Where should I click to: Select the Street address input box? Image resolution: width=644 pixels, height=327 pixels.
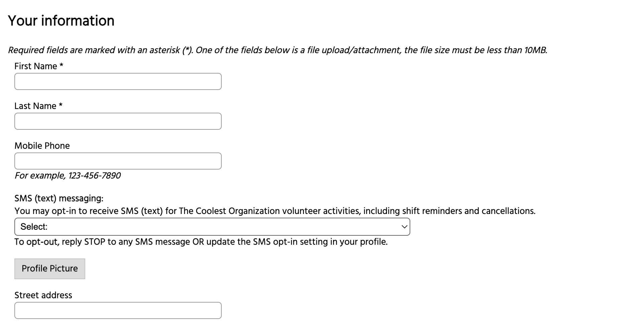[118, 311]
